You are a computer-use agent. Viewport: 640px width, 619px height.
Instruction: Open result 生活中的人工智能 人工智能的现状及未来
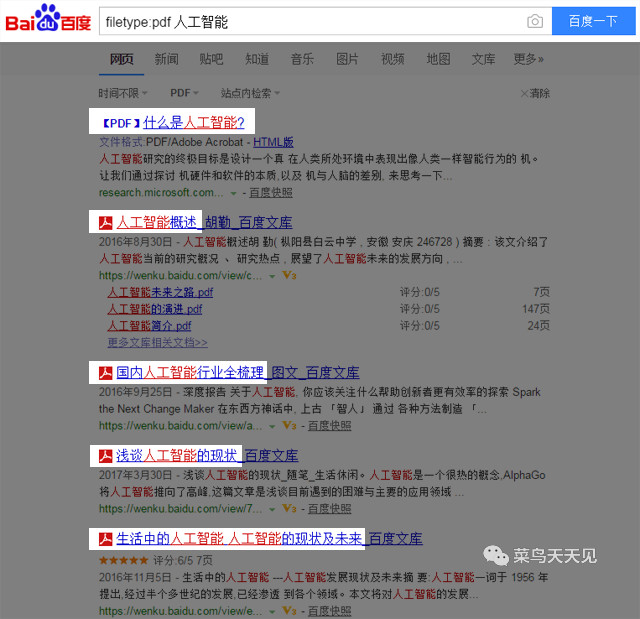point(239,539)
